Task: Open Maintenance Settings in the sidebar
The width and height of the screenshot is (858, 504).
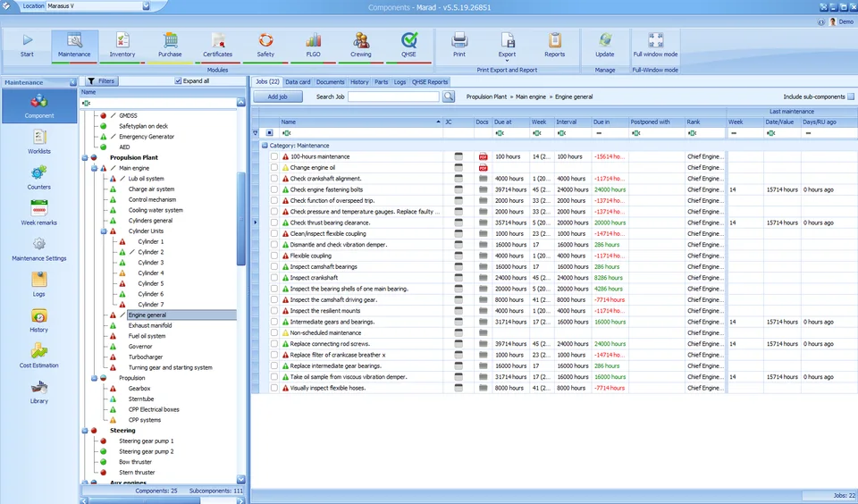Action: pyautogui.click(x=39, y=248)
